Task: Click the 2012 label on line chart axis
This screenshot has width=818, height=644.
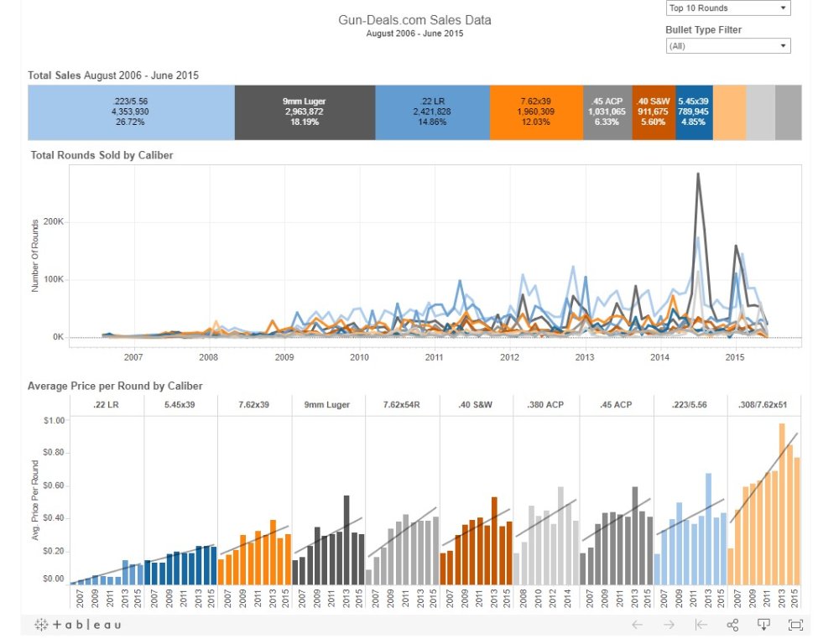Action: pos(510,357)
